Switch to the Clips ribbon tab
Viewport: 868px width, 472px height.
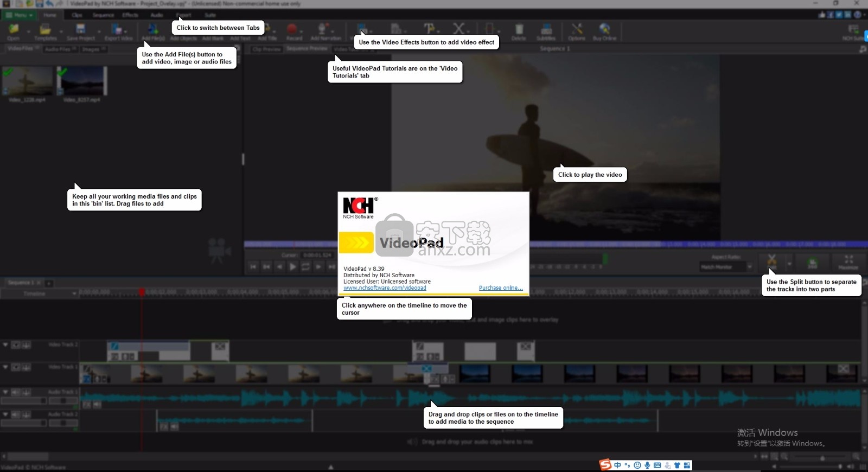(x=77, y=15)
